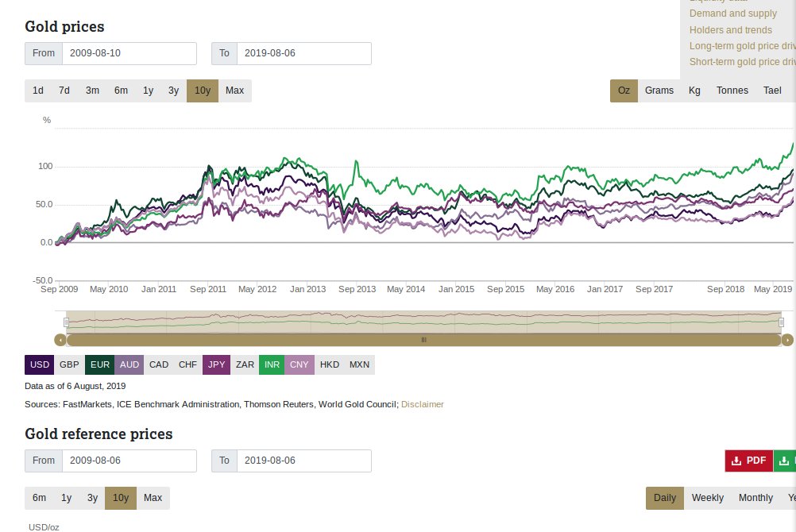Click the PDF download button
Image resolution: width=796 pixels, height=532 pixels.
[x=748, y=461]
